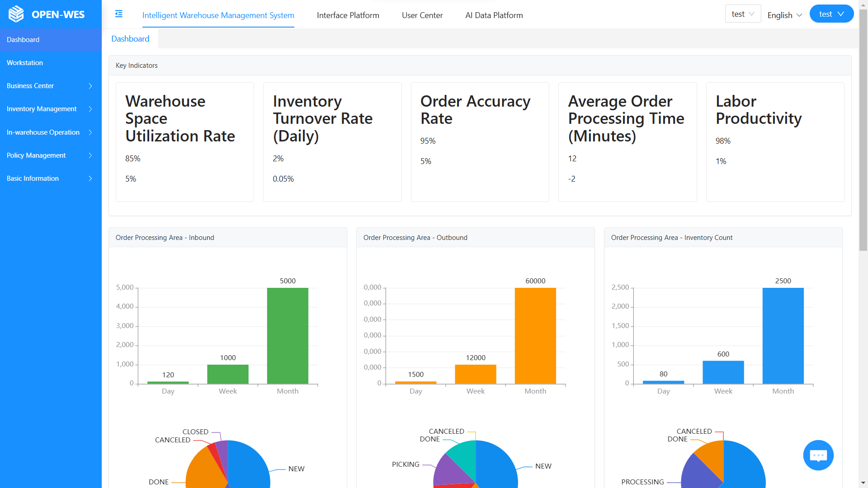Open Business Center menu item
This screenshot has height=488, width=868.
[51, 86]
